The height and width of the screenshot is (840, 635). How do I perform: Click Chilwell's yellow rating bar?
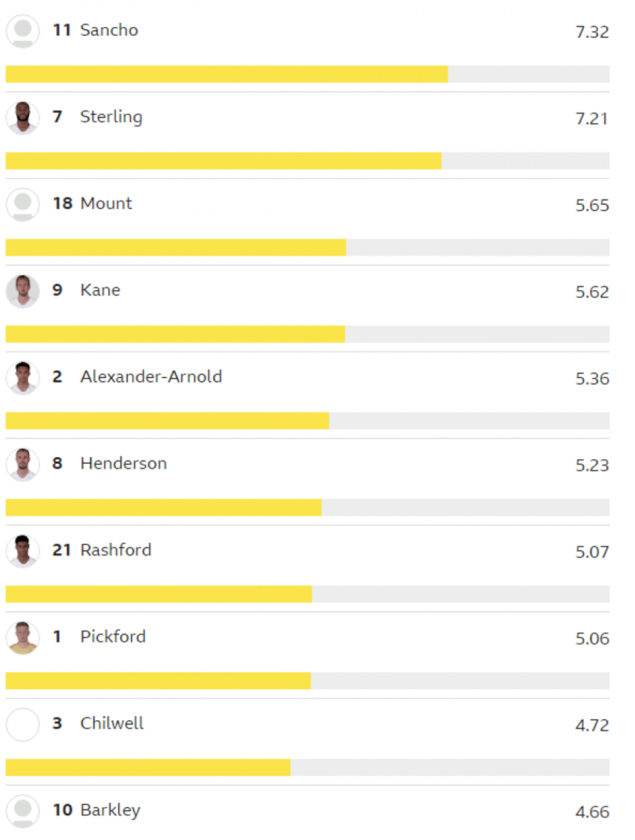[x=148, y=767]
